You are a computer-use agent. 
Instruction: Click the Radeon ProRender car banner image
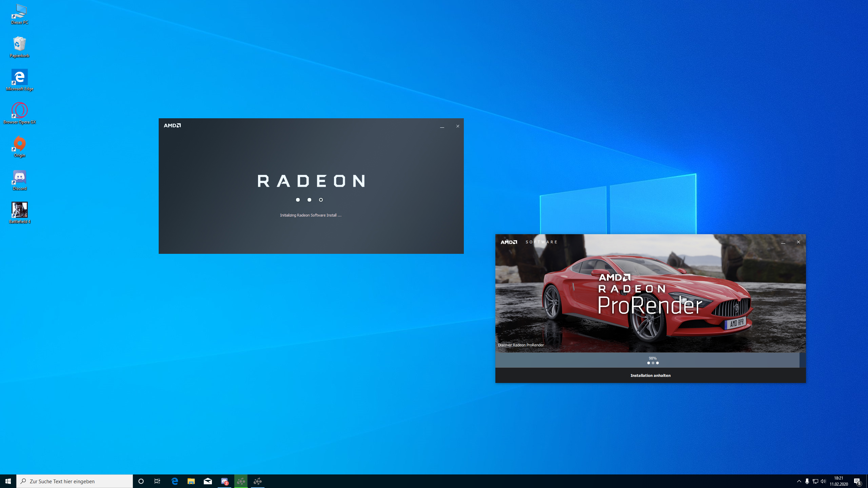point(650,293)
